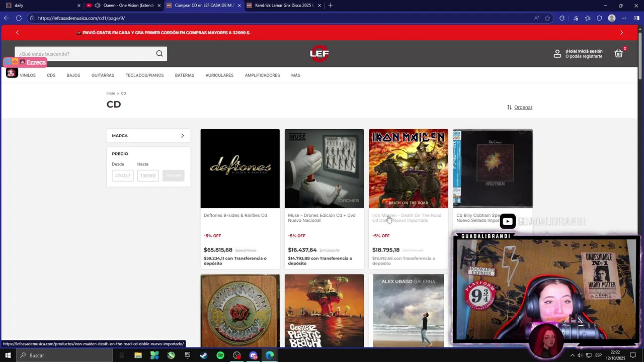The width and height of the screenshot is (644, 362).
Task: Click ¡Hola! Iniciá sesión link
Action: coord(584,51)
